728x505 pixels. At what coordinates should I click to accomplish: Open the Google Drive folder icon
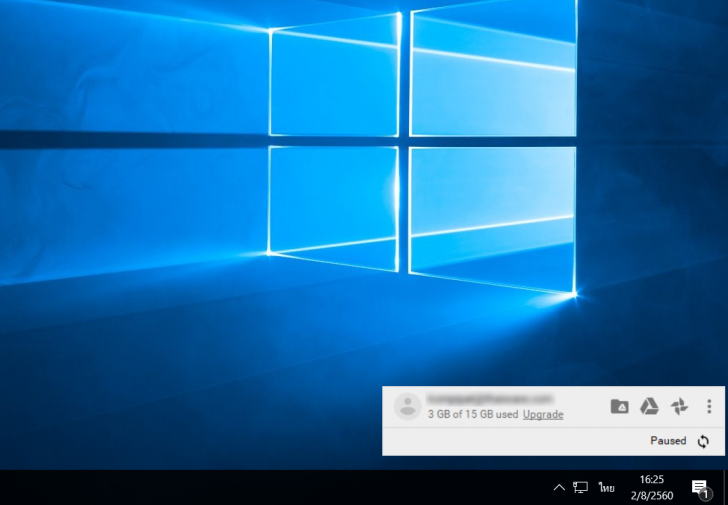[x=619, y=406]
